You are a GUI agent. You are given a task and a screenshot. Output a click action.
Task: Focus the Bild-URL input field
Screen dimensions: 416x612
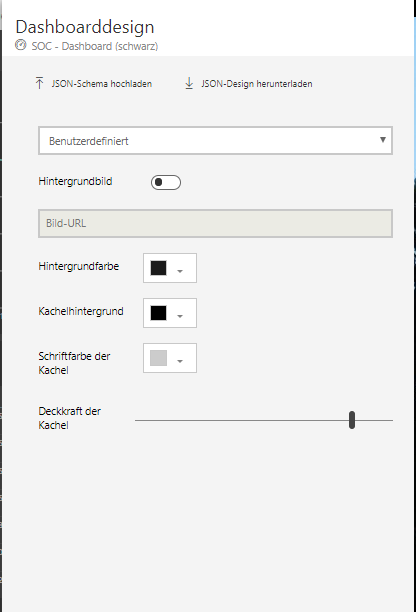215,223
